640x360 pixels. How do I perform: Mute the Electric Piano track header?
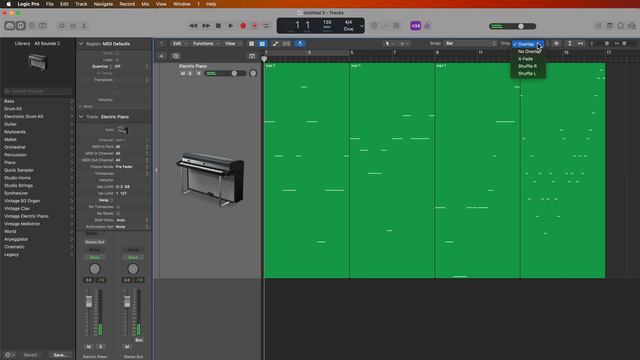coord(183,73)
